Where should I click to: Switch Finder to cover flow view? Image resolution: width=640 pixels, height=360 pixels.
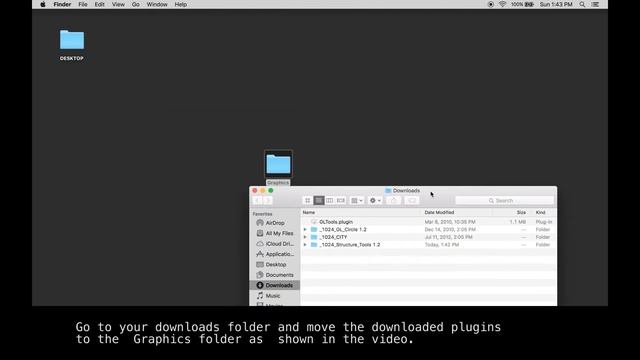[341, 200]
